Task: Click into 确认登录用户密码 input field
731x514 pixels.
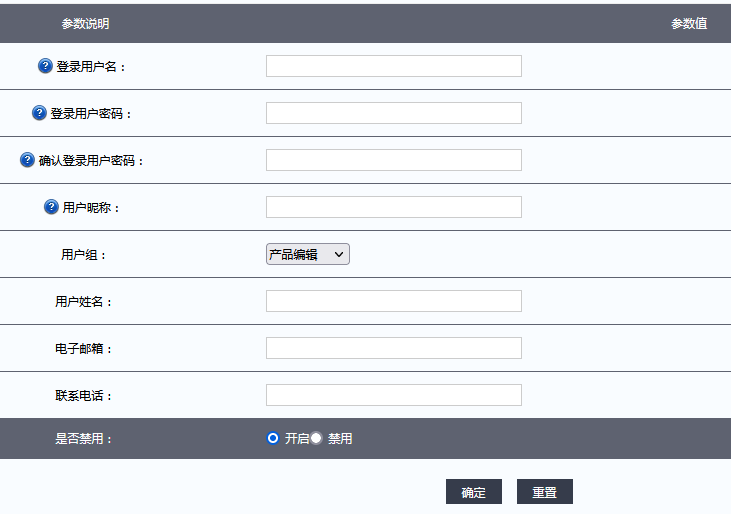Action: 393,160
